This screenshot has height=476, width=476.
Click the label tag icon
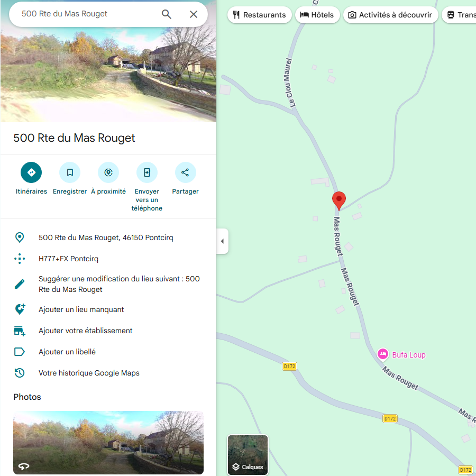point(20,352)
